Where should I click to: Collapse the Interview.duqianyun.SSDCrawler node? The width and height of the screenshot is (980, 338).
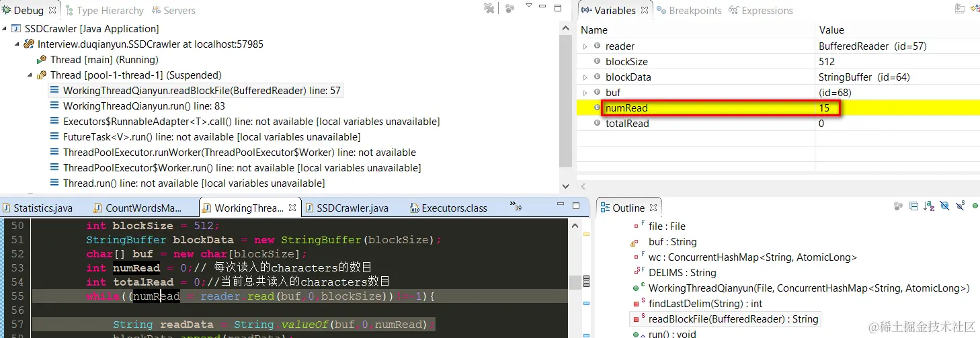click(17, 44)
